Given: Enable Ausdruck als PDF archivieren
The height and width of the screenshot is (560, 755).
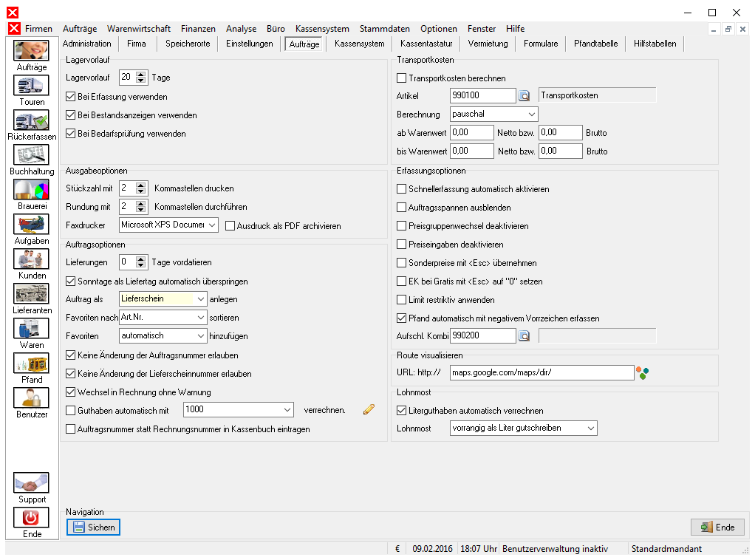Looking at the screenshot, I should tap(230, 226).
